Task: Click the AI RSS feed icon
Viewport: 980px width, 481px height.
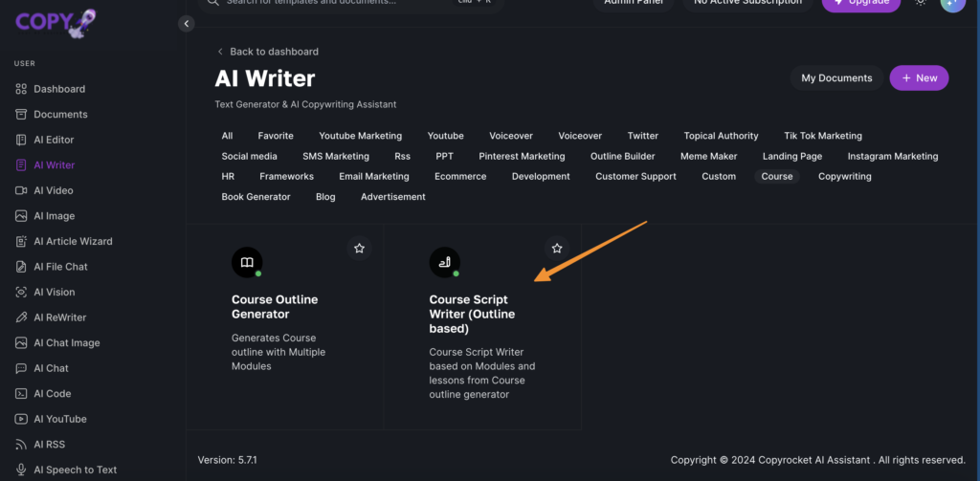Action: click(21, 445)
